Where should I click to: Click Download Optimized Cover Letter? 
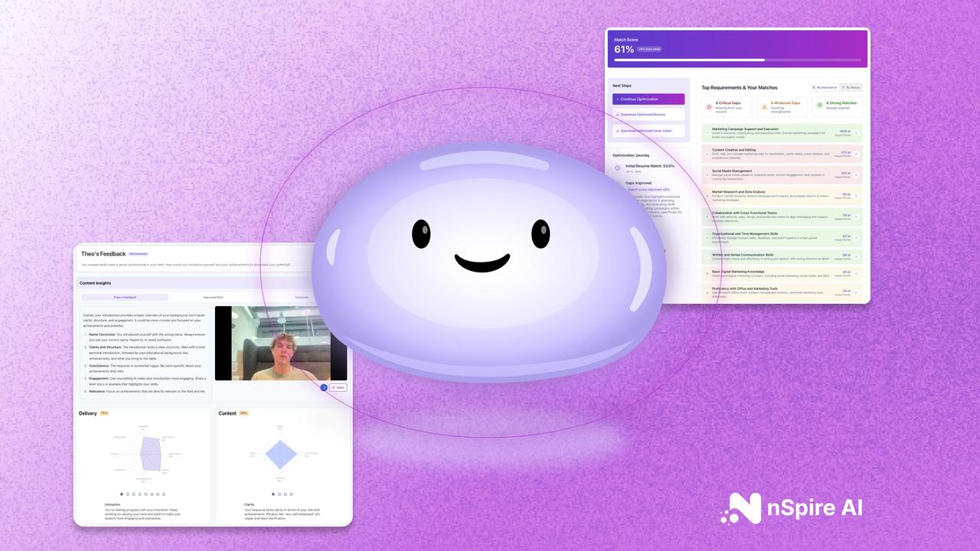(x=648, y=131)
